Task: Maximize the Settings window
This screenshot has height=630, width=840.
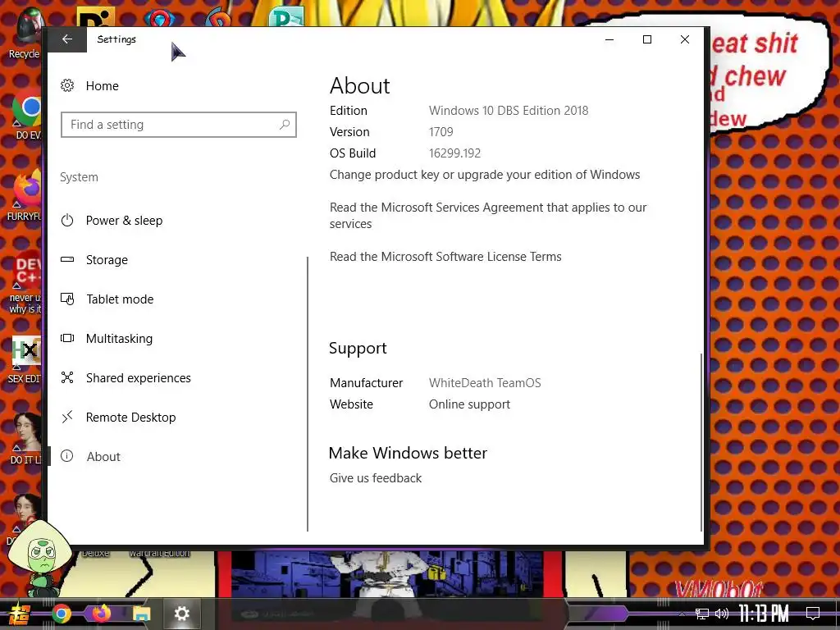Action: (647, 39)
